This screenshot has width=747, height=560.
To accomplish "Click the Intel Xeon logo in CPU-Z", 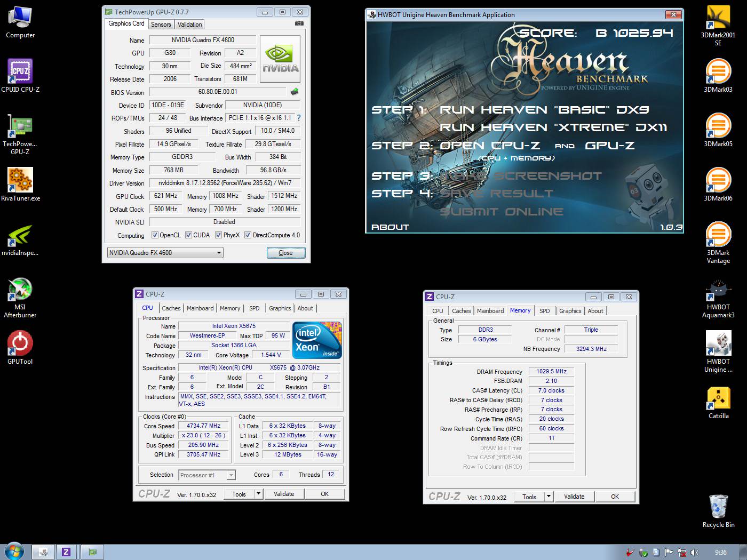I will (317, 340).
